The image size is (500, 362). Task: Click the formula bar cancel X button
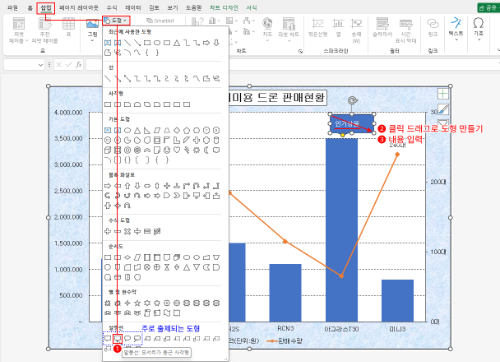pyautogui.click(x=59, y=65)
